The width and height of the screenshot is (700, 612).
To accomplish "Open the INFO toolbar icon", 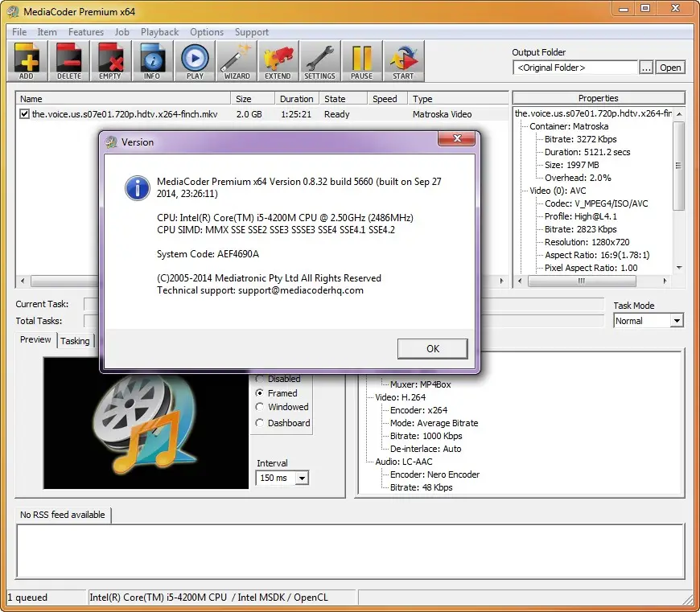I will click(x=152, y=61).
